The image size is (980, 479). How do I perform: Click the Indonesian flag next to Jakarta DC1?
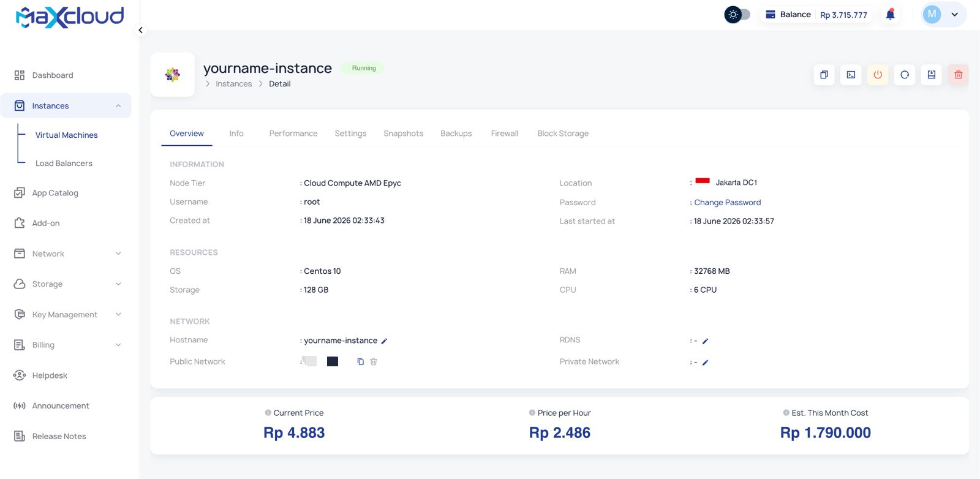tap(703, 181)
